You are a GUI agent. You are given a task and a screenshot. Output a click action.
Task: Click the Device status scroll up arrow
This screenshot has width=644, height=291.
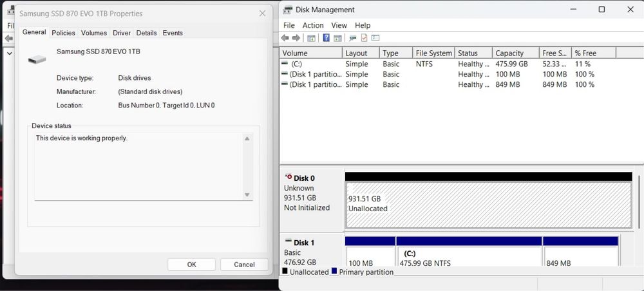click(x=247, y=138)
